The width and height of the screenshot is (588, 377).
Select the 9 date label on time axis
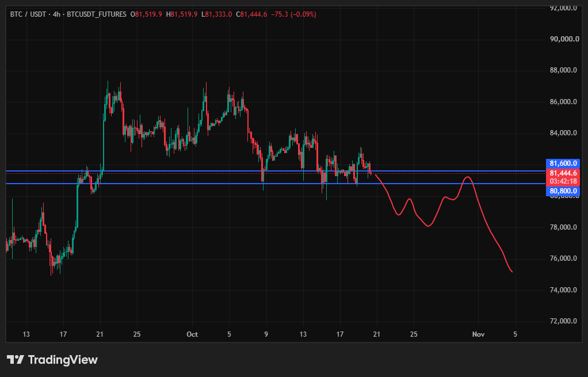pyautogui.click(x=266, y=334)
